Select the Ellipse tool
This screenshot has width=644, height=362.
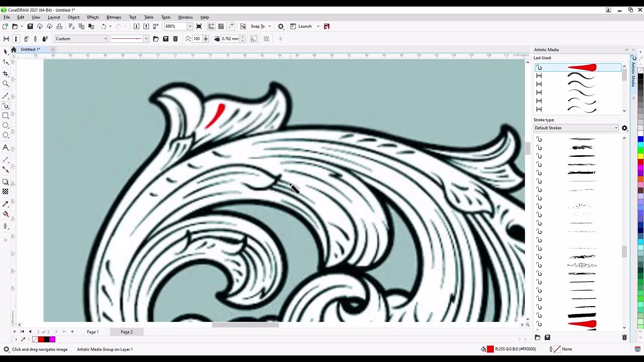pyautogui.click(x=6, y=125)
